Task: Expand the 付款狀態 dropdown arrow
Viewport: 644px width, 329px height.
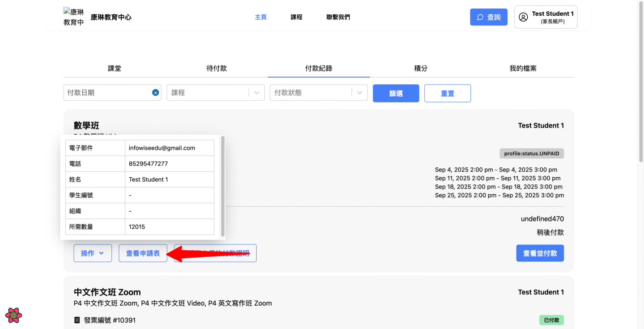Action: [360, 93]
